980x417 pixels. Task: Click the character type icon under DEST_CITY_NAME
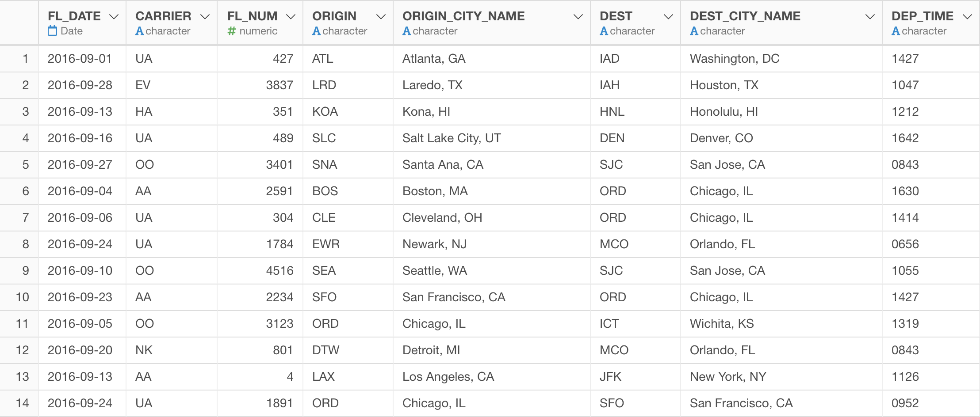click(x=694, y=31)
